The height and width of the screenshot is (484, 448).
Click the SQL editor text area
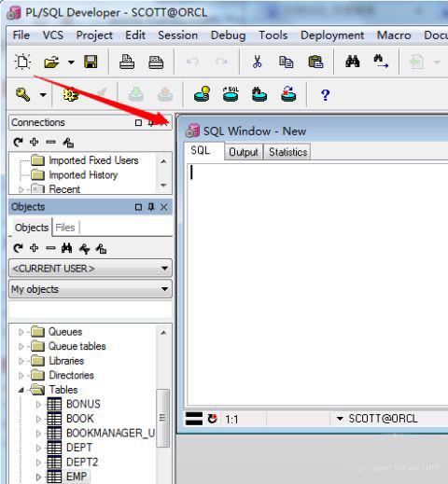coord(317,284)
